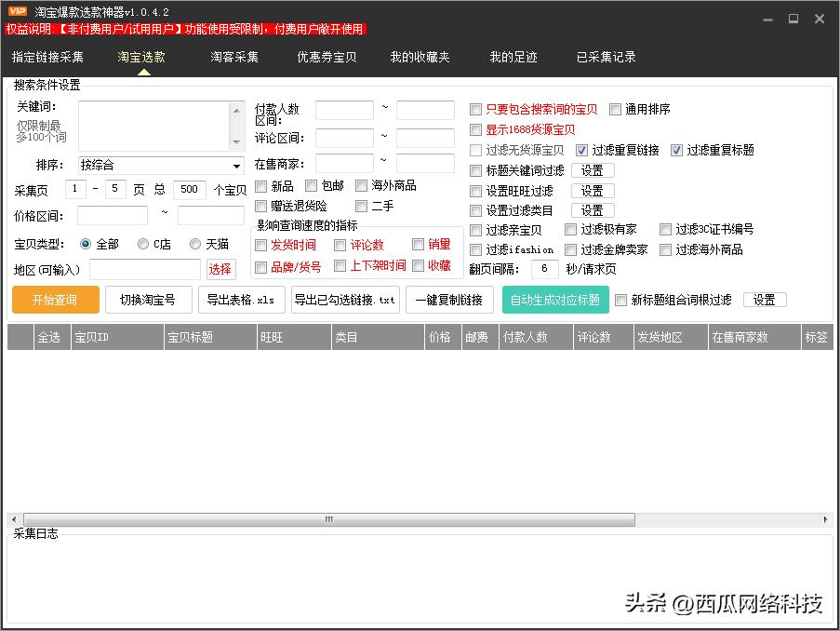
Task: Click the VIP logo icon in title bar
Action: [x=16, y=11]
